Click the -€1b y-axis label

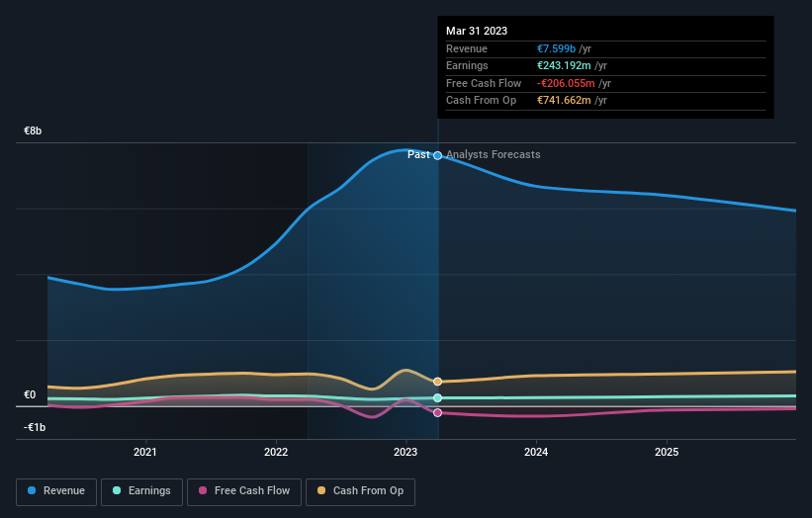click(35, 427)
